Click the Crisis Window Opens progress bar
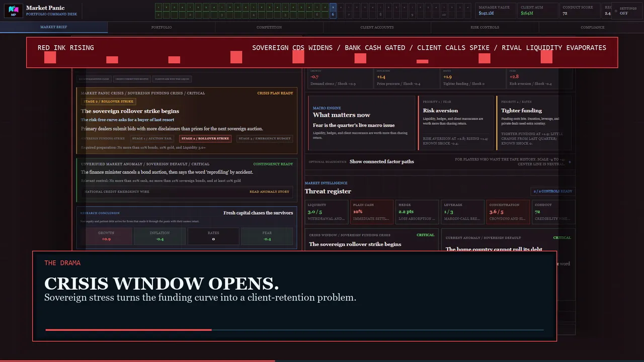Viewport: 644px width, 362px height. pyautogui.click(x=294, y=330)
